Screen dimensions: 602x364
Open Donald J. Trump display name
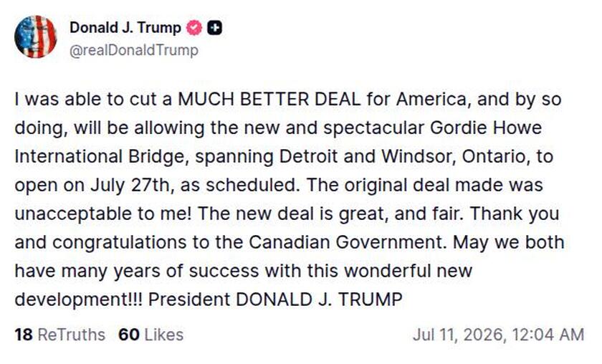click(125, 28)
